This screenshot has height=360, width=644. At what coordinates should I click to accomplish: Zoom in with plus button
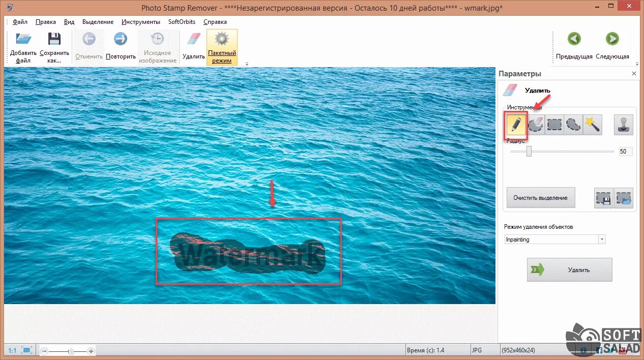coord(91,351)
